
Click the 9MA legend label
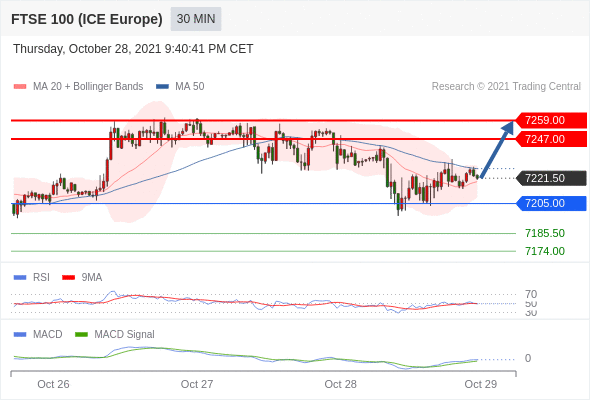point(92,277)
